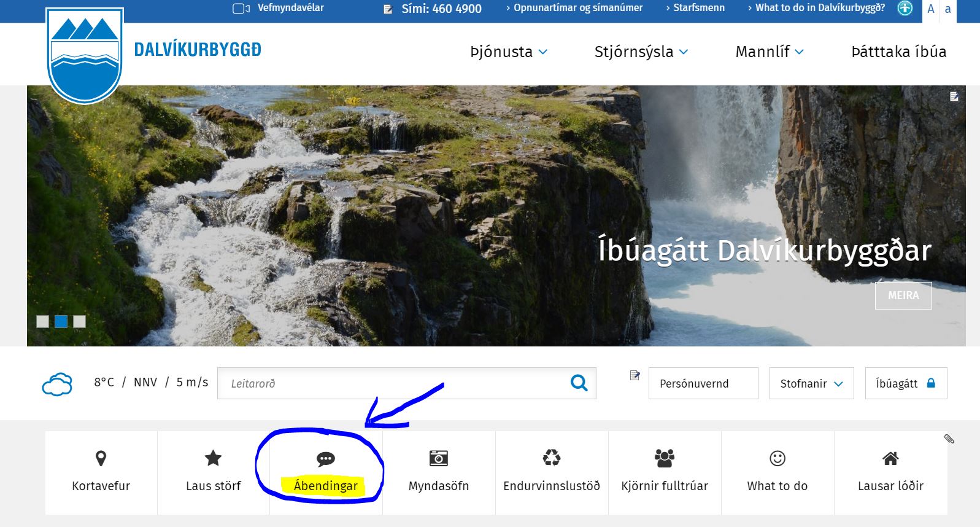Select the third slideshow indicator square
This screenshot has width=980, height=527.
pos(79,321)
